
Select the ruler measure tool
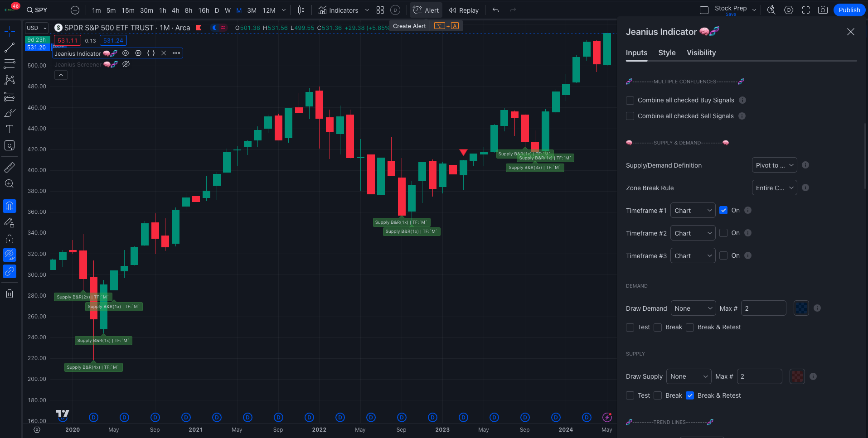pos(10,168)
